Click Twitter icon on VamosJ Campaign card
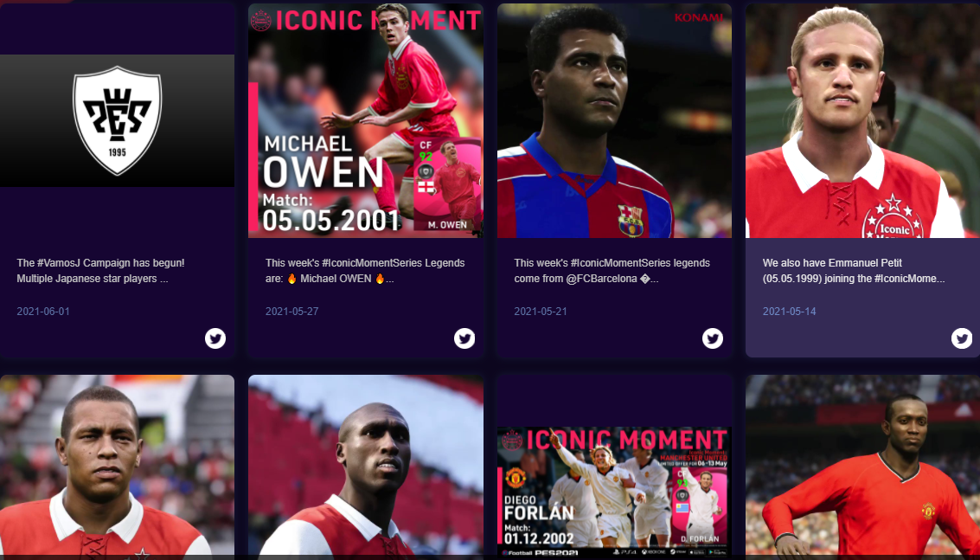The height and width of the screenshot is (560, 980). pyautogui.click(x=215, y=338)
